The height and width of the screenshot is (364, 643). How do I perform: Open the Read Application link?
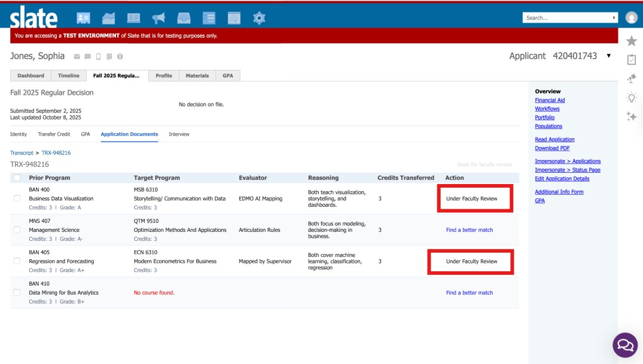pos(554,139)
